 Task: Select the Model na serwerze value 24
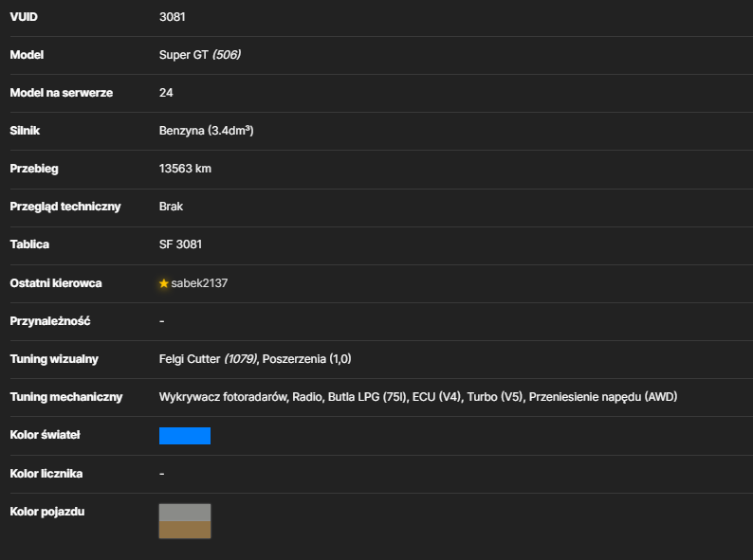[166, 93]
